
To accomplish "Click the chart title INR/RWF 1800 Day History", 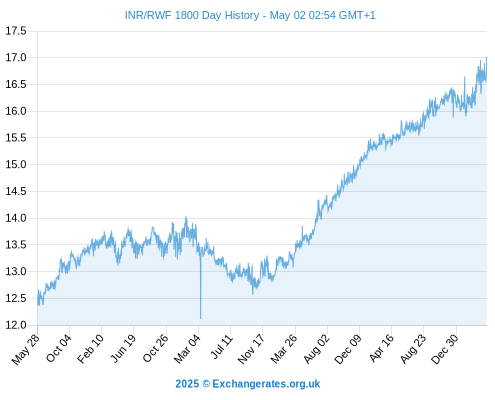I will point(192,15).
